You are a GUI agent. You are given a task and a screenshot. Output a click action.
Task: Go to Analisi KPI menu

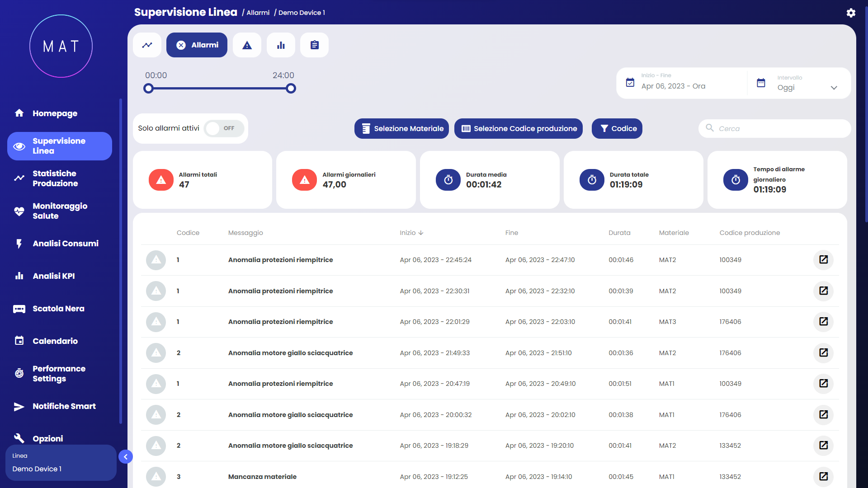(54, 276)
